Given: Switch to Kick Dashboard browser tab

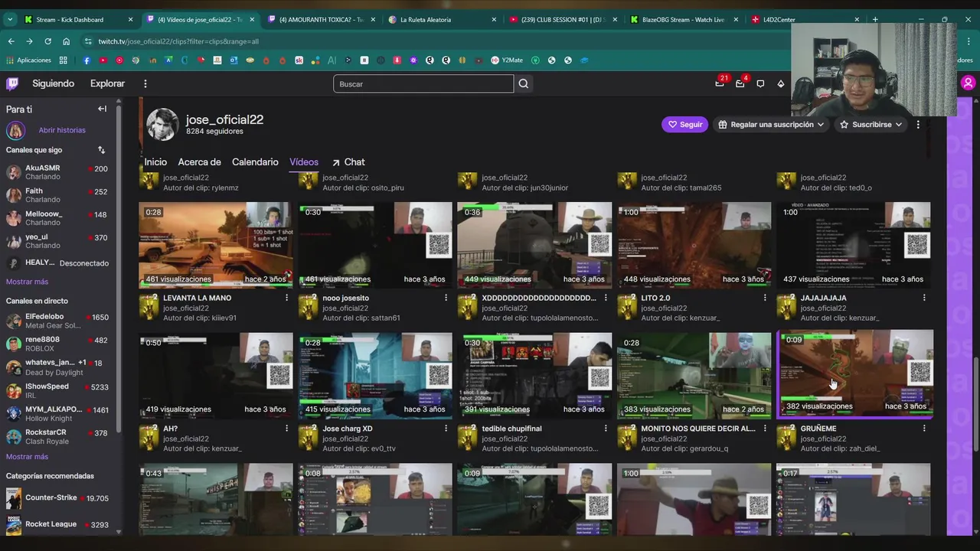Looking at the screenshot, I should 78,19.
